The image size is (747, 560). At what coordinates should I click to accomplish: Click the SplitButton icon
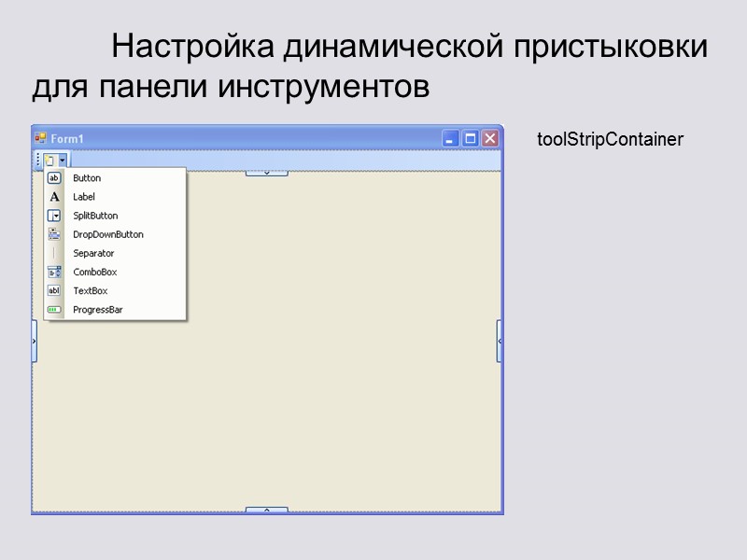click(x=54, y=216)
